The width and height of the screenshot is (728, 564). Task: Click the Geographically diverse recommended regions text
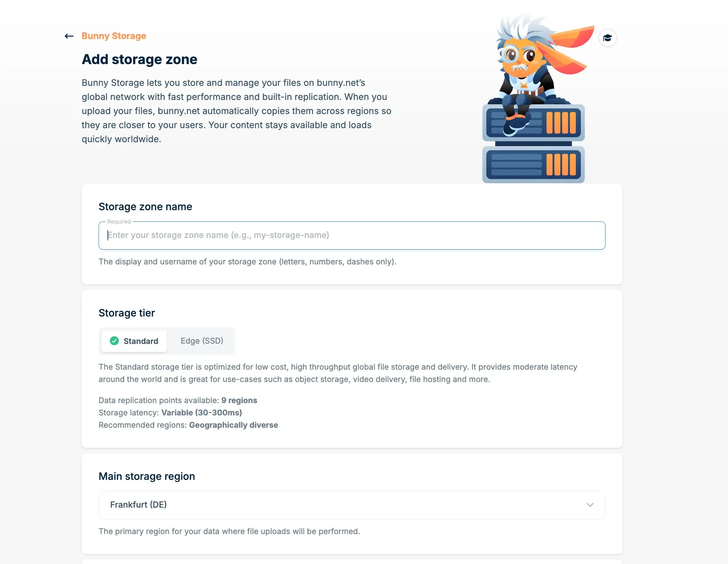coord(233,425)
